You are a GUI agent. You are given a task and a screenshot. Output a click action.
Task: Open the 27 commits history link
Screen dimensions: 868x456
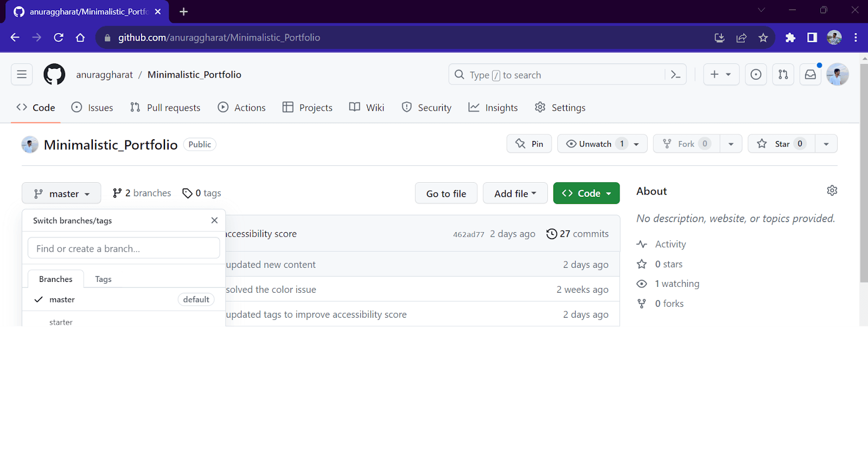[x=578, y=234]
